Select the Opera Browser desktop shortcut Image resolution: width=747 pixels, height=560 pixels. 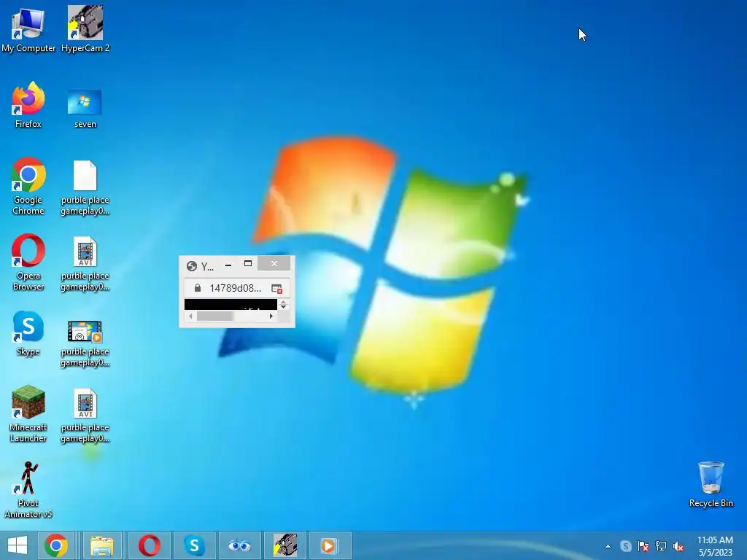pos(28,262)
